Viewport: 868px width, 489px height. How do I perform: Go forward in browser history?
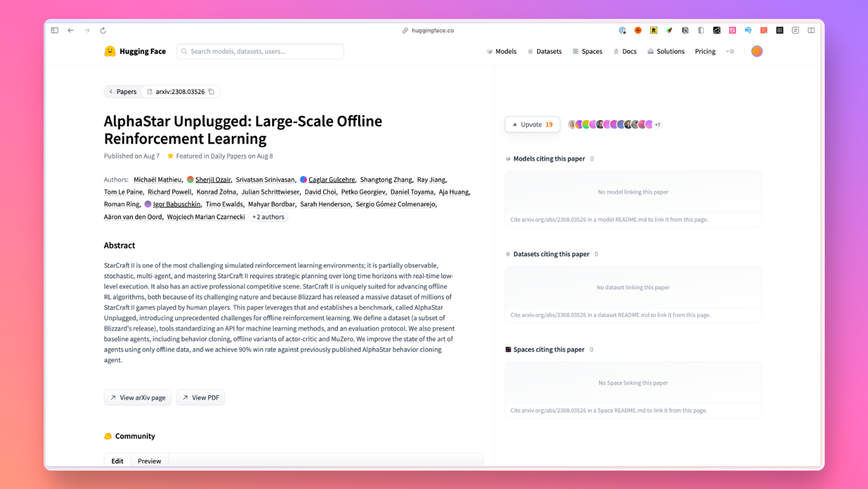(x=87, y=30)
